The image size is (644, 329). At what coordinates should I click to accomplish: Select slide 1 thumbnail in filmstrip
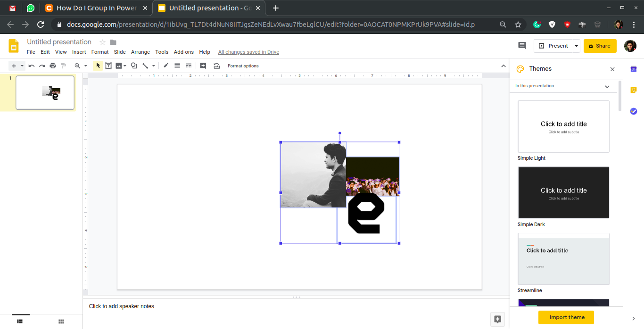(x=45, y=92)
